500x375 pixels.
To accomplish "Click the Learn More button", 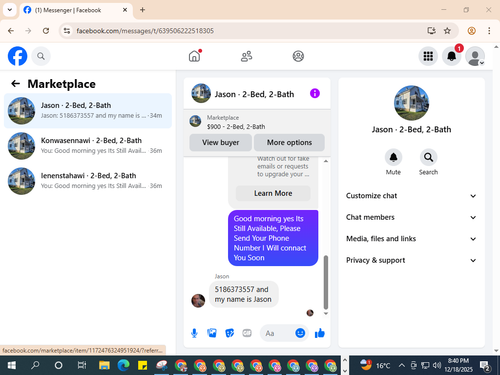I will (273, 193).
